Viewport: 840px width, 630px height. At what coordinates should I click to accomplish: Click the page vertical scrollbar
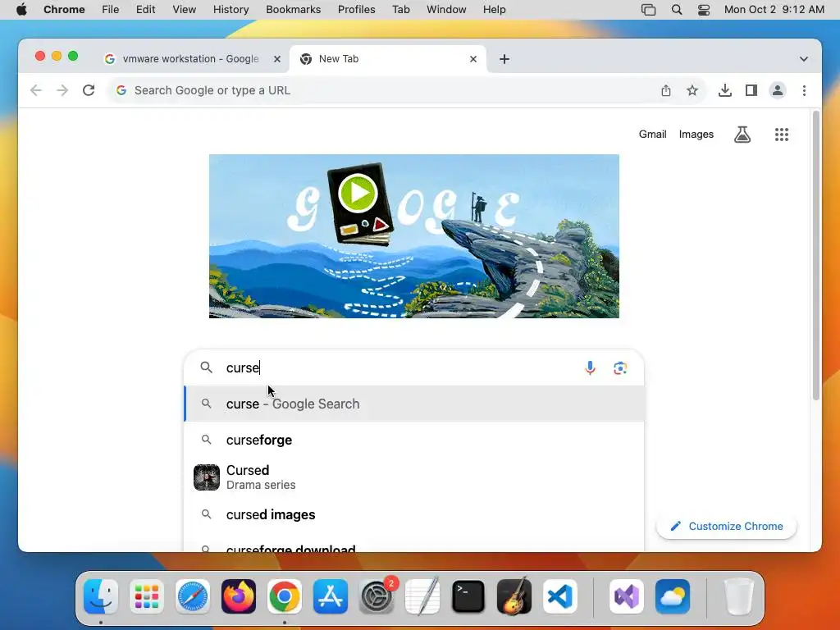[816, 256]
